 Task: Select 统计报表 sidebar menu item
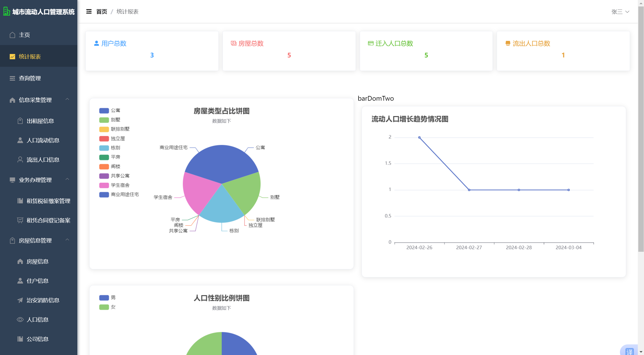39,56
